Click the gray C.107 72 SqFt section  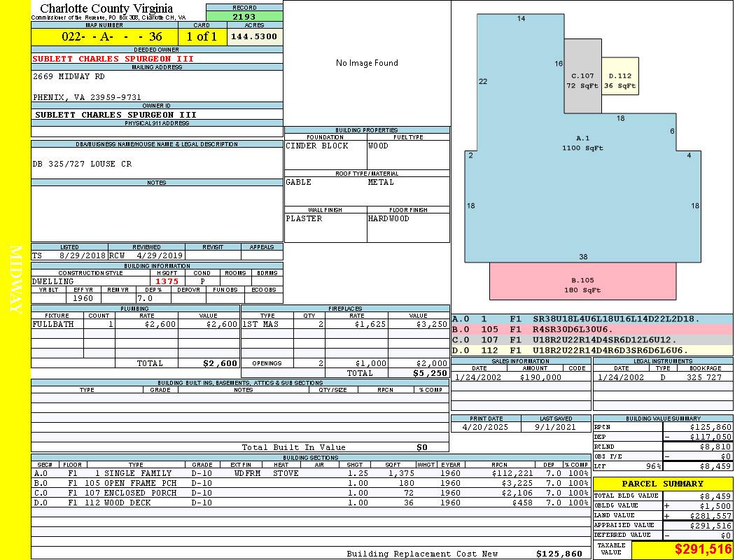click(582, 80)
